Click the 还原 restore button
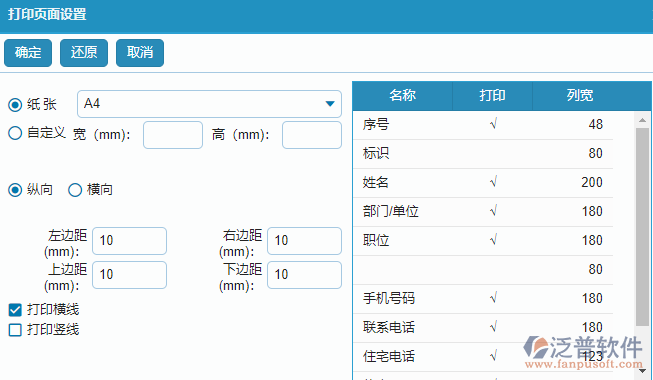653x380 pixels. pyautogui.click(x=84, y=53)
